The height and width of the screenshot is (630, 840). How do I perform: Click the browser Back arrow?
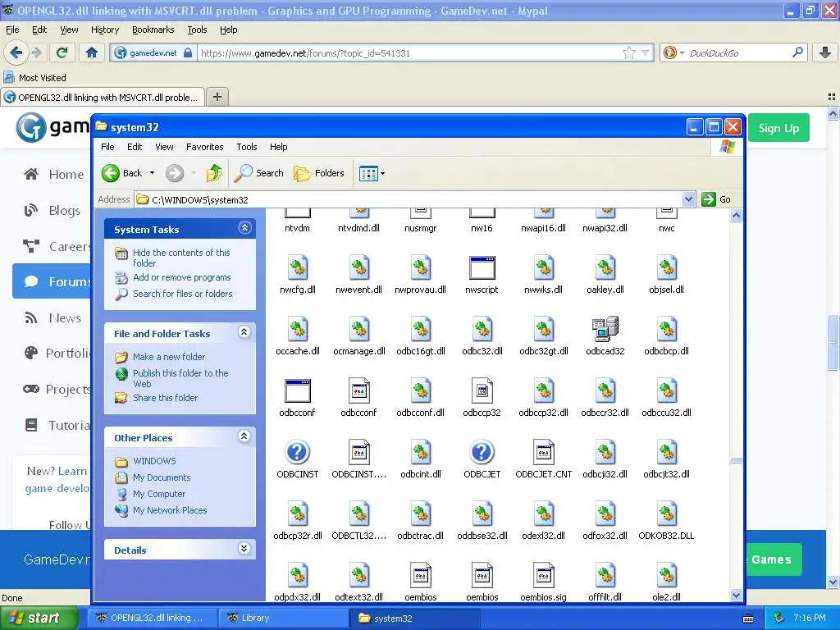[x=16, y=52]
